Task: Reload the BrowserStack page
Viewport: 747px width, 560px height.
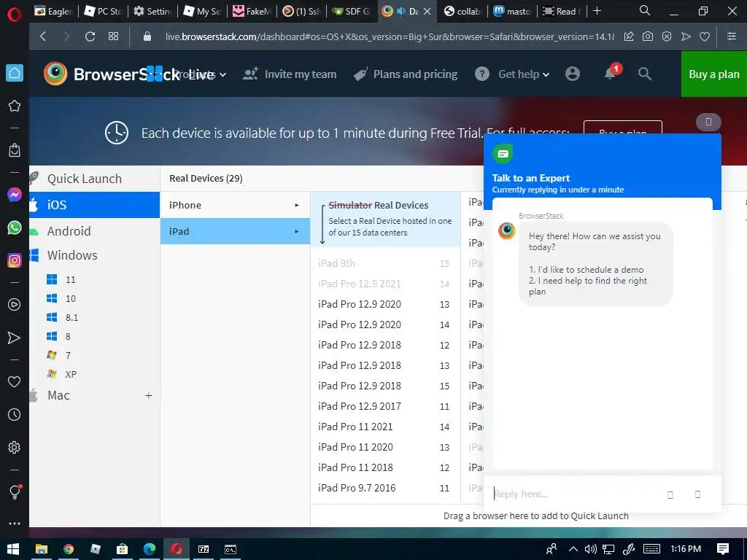Action: (90, 36)
